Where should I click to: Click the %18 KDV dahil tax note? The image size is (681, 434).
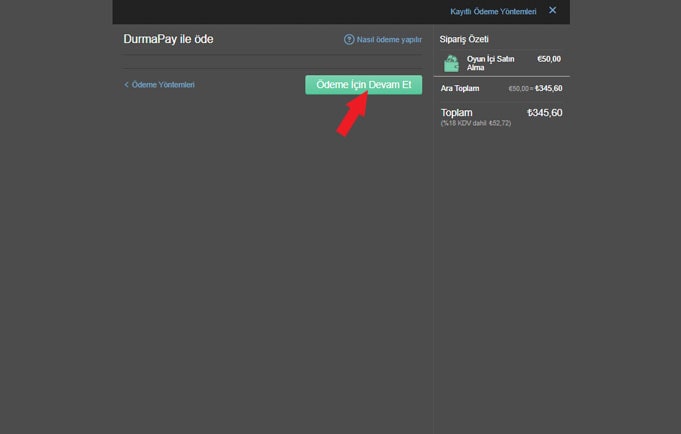point(475,123)
